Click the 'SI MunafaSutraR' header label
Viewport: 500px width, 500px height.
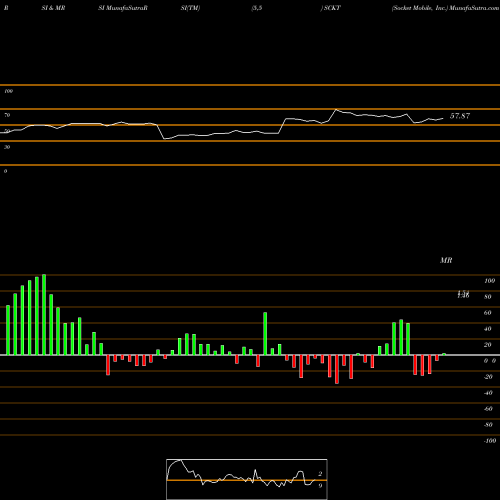123,8
